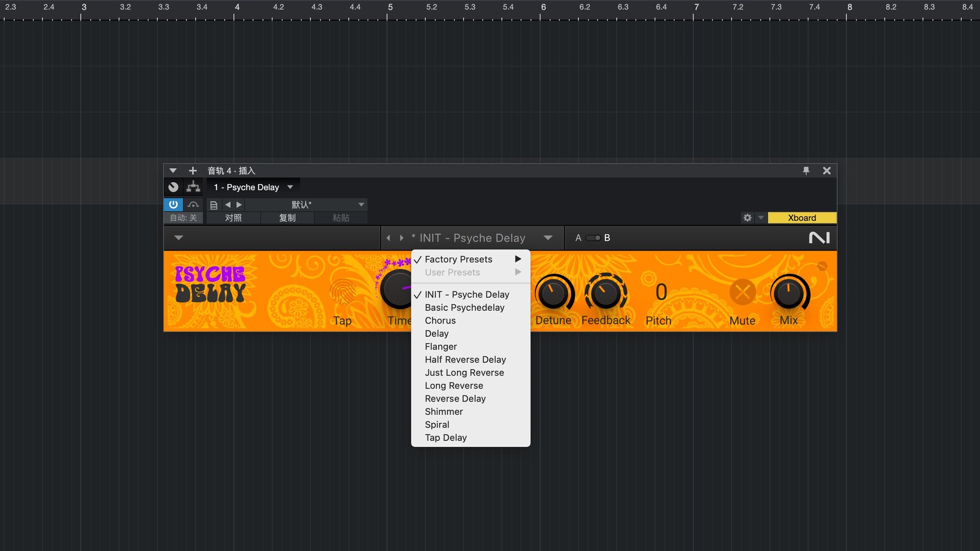Click the 粘贴 paste button
Image resolution: width=980 pixels, height=551 pixels.
click(341, 218)
